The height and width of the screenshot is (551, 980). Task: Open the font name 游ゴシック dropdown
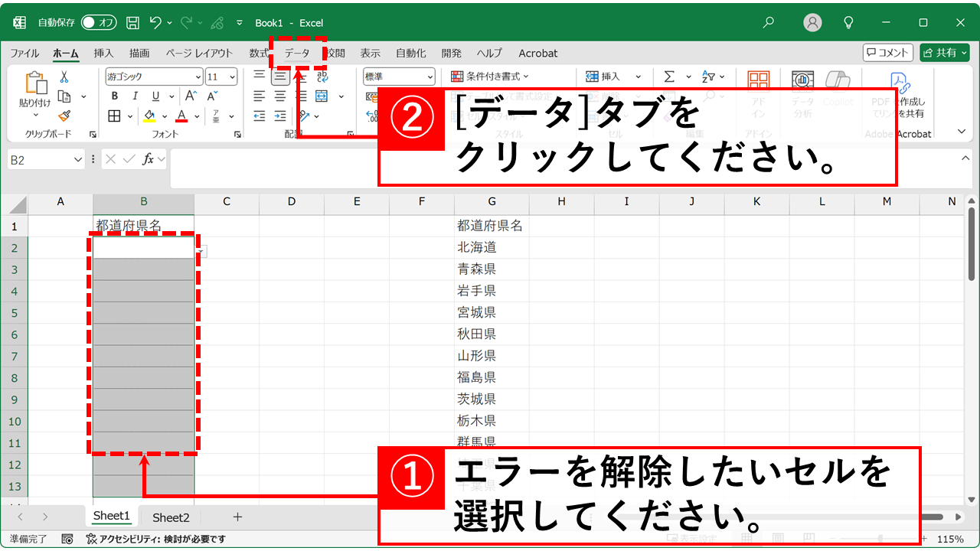(198, 77)
